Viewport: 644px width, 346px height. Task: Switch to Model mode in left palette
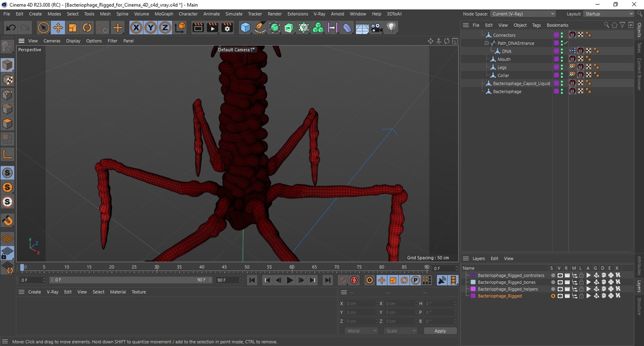click(x=7, y=65)
